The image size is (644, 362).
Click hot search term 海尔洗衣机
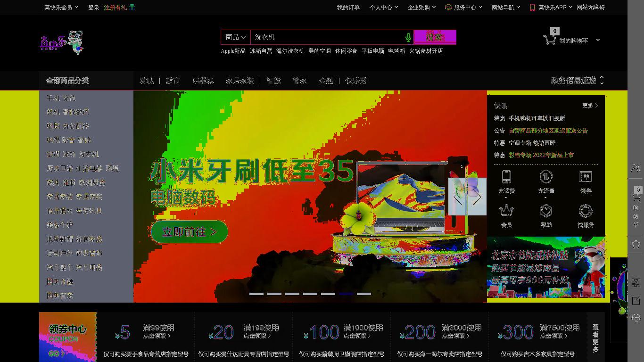pyautogui.click(x=290, y=51)
